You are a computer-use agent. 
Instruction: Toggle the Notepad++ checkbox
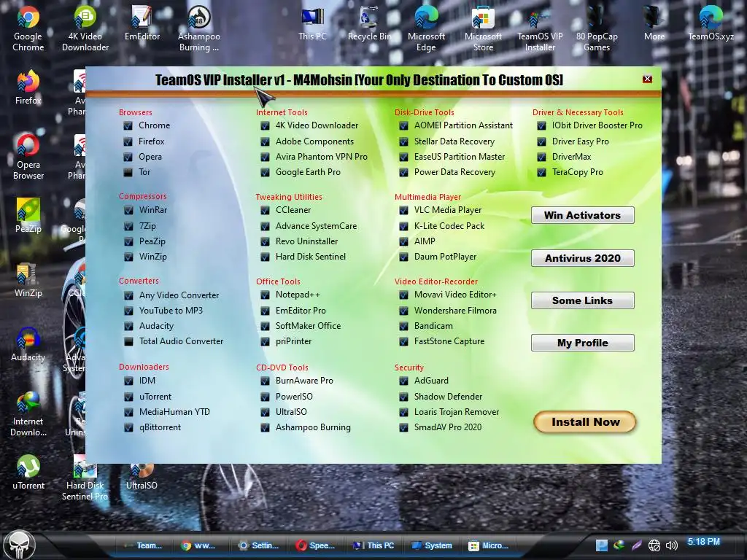tap(265, 295)
